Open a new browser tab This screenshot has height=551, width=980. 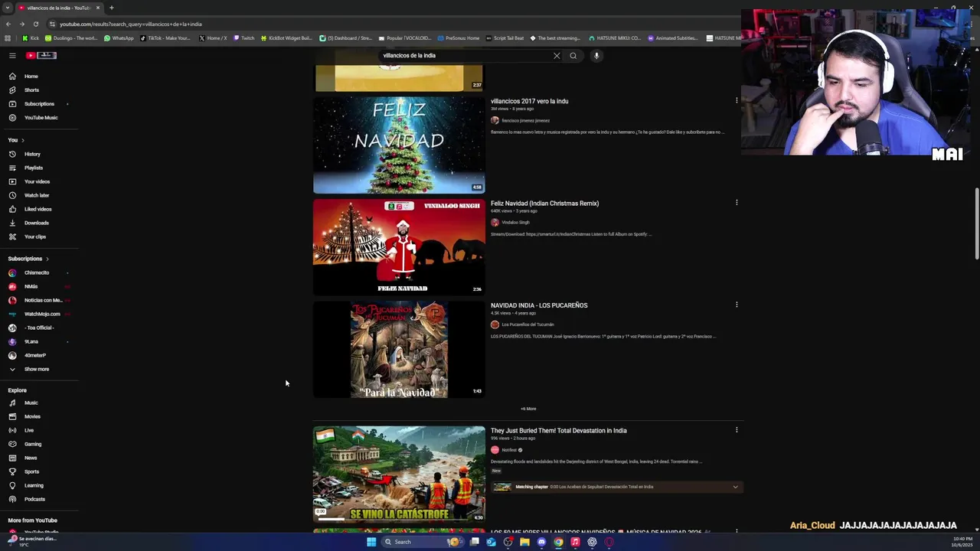coord(111,8)
